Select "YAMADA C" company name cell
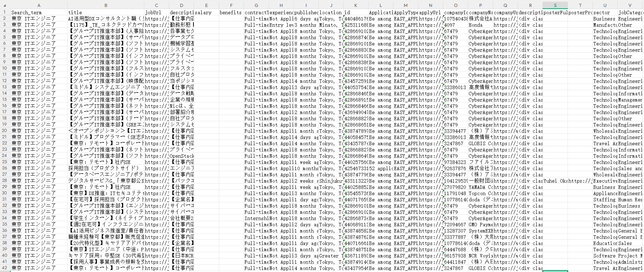 (x=480, y=187)
